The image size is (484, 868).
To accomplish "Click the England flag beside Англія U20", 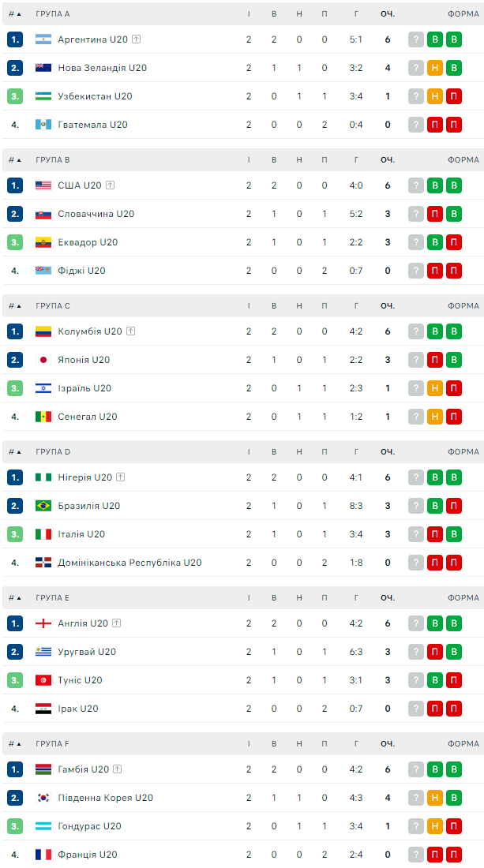I will (43, 623).
